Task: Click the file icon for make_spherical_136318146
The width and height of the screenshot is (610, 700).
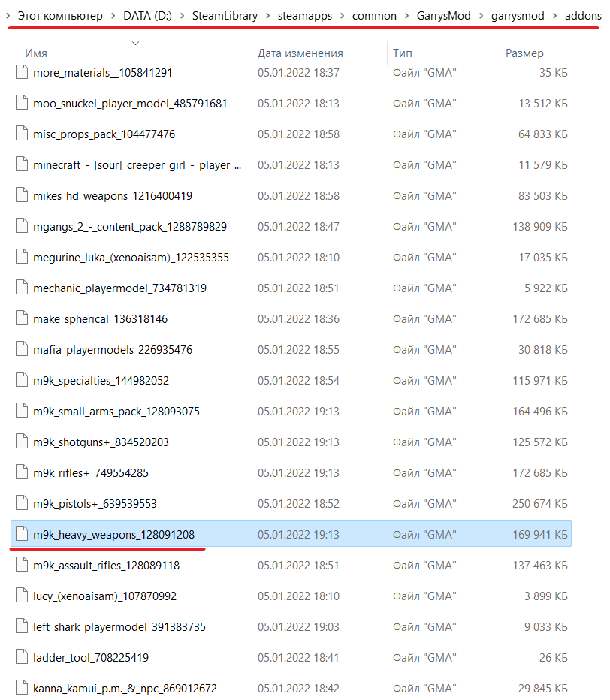Action: (21, 319)
